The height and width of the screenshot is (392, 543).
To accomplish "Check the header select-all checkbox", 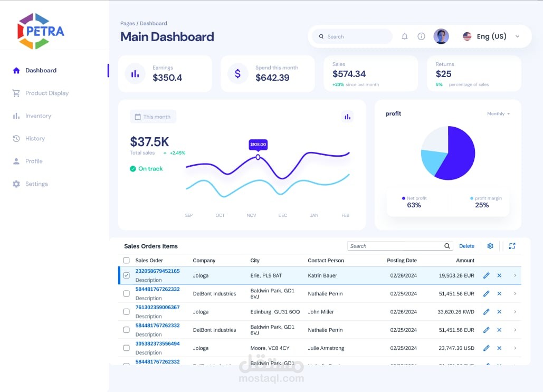I will (126, 260).
